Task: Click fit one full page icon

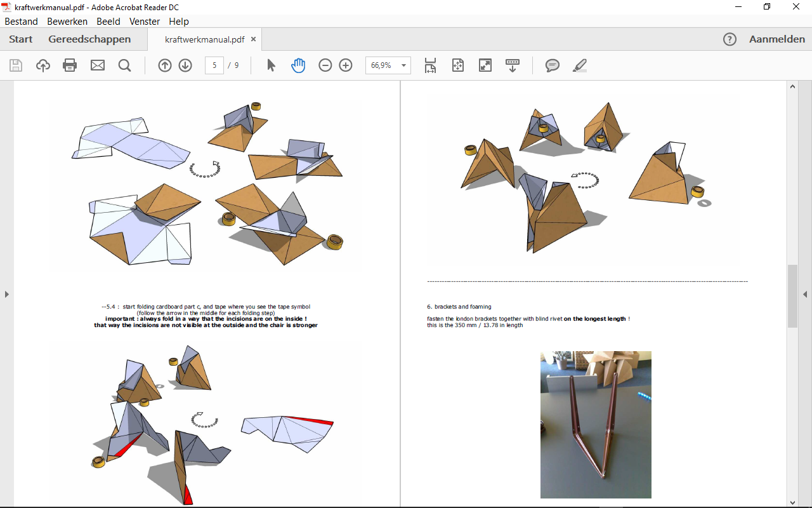Action: (458, 65)
